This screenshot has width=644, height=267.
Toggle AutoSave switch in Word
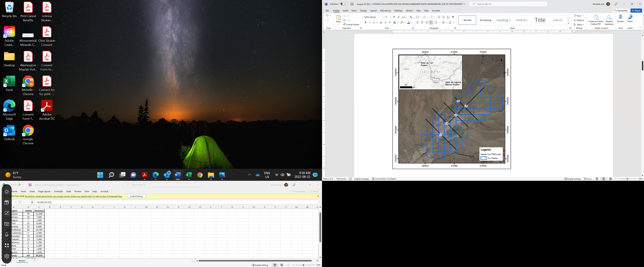click(343, 4)
